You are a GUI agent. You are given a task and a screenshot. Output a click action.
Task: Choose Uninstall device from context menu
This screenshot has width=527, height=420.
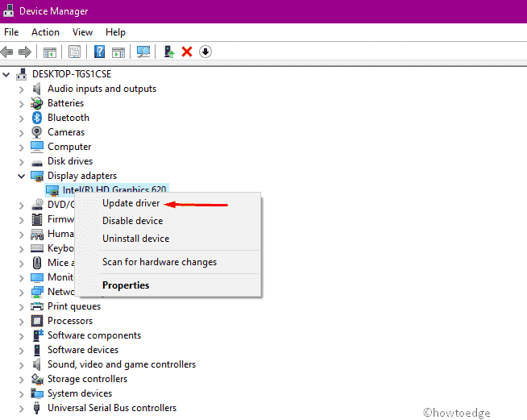(136, 239)
